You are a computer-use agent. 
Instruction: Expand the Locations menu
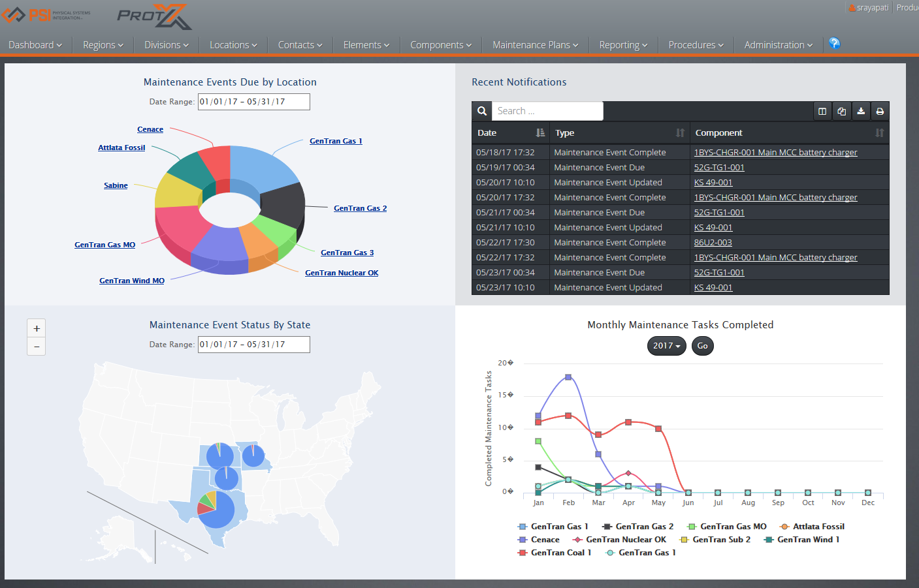[233, 45]
